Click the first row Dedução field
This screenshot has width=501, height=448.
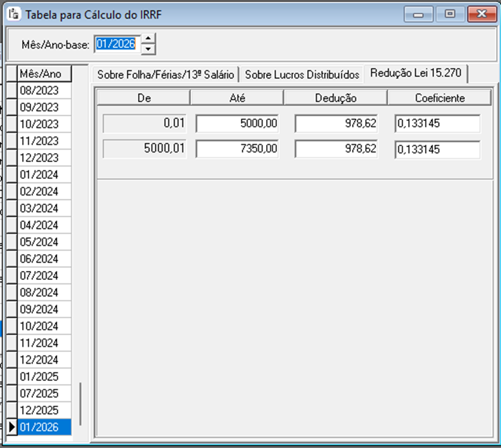coord(337,124)
